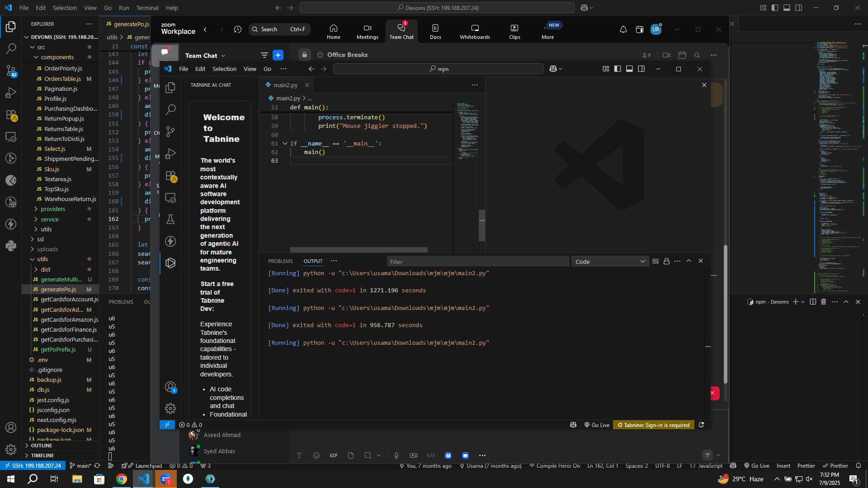
Task: Toggle bottom panel in front VS Code window
Action: tap(629, 69)
